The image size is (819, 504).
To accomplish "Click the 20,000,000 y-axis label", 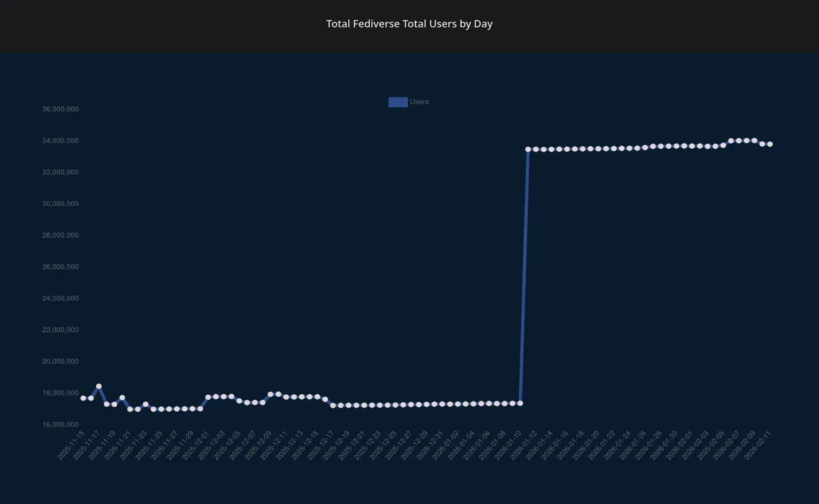I will coord(60,362).
